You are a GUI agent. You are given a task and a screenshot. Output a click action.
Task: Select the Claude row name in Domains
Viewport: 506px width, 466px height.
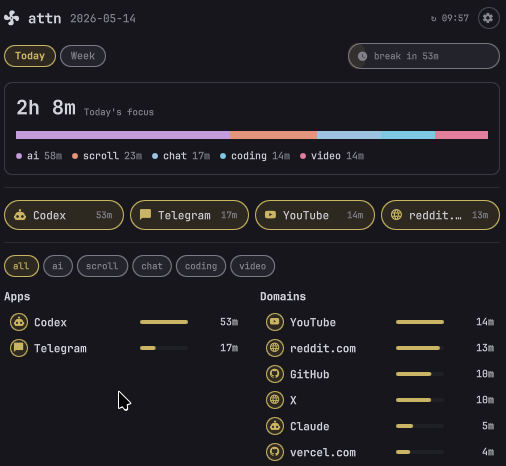click(x=310, y=426)
